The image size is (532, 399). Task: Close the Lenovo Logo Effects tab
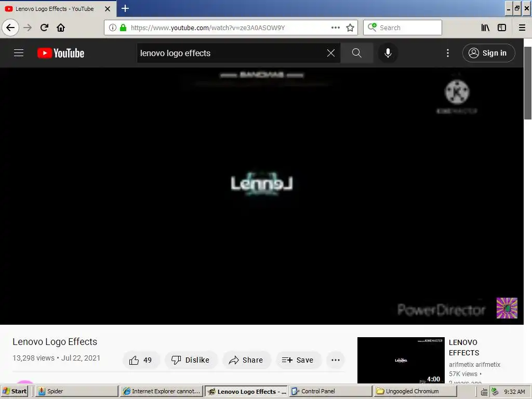click(108, 9)
